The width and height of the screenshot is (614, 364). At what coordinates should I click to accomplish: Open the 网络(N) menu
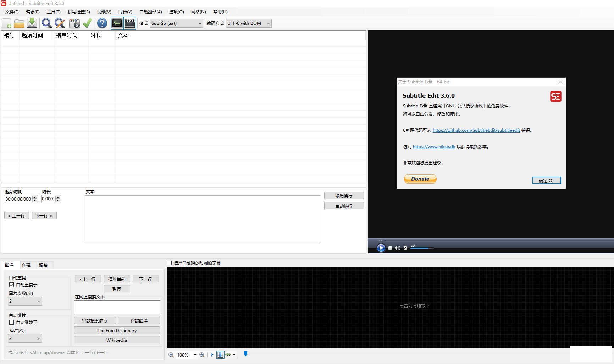click(198, 12)
